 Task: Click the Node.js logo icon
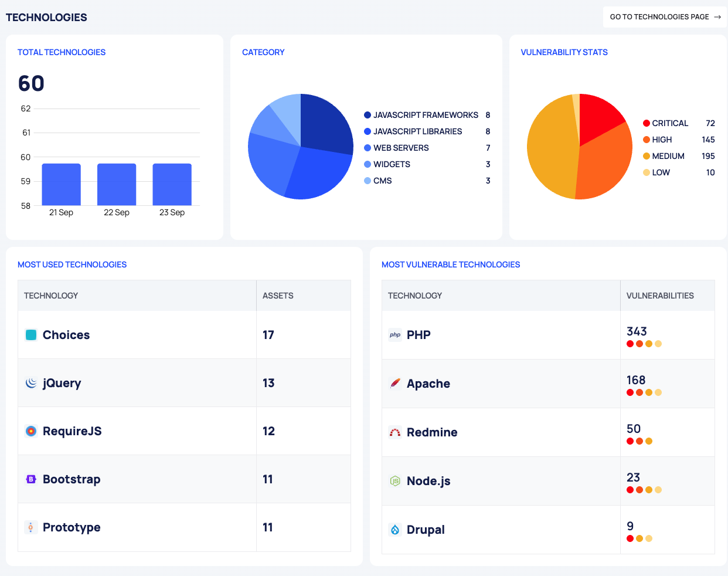click(395, 481)
